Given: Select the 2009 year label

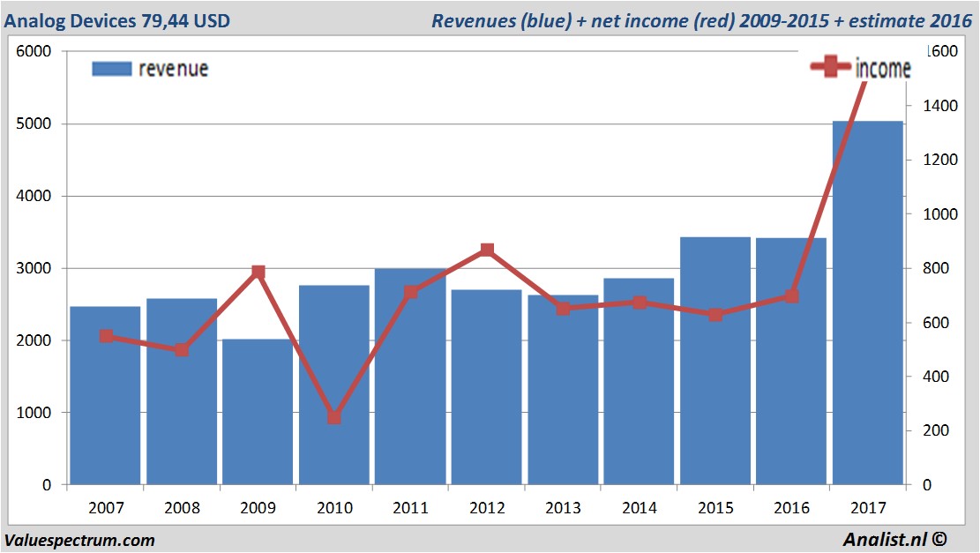Looking at the screenshot, I should tap(258, 508).
